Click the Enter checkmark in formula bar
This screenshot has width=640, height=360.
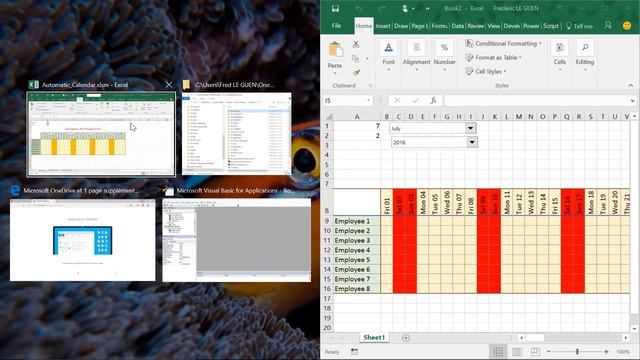point(416,100)
